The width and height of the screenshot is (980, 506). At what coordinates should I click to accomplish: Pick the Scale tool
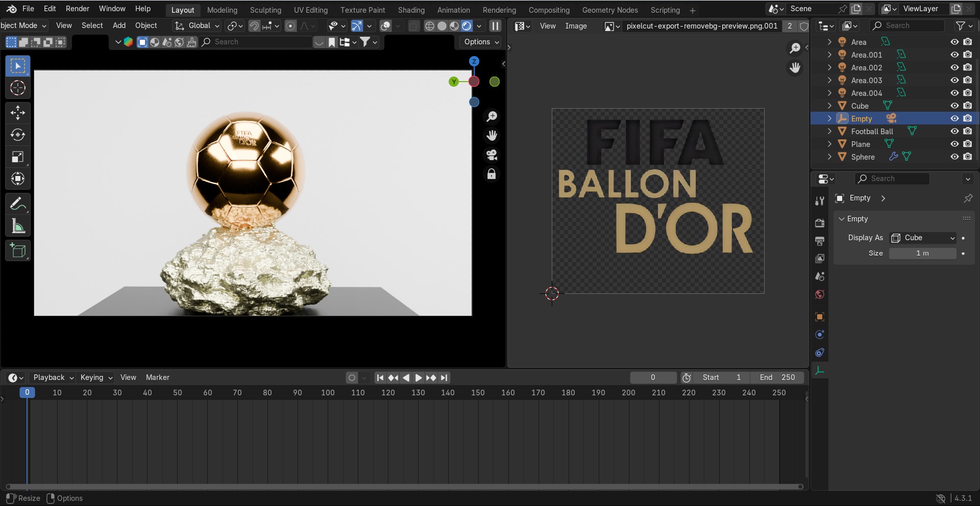tap(18, 157)
